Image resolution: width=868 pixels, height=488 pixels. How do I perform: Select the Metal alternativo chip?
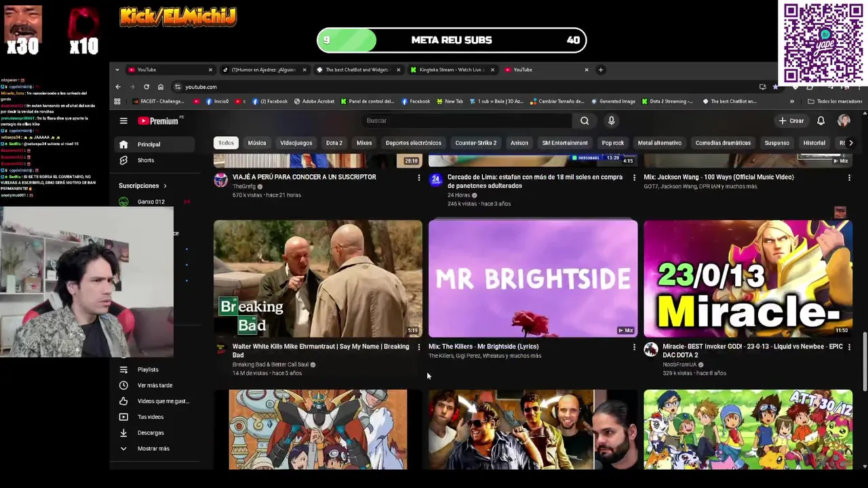[660, 143]
